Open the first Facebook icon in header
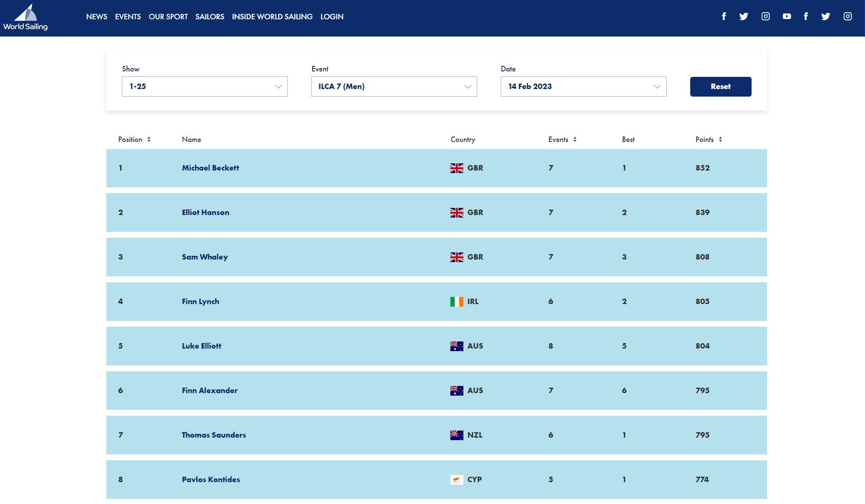The image size is (865, 504). click(724, 16)
